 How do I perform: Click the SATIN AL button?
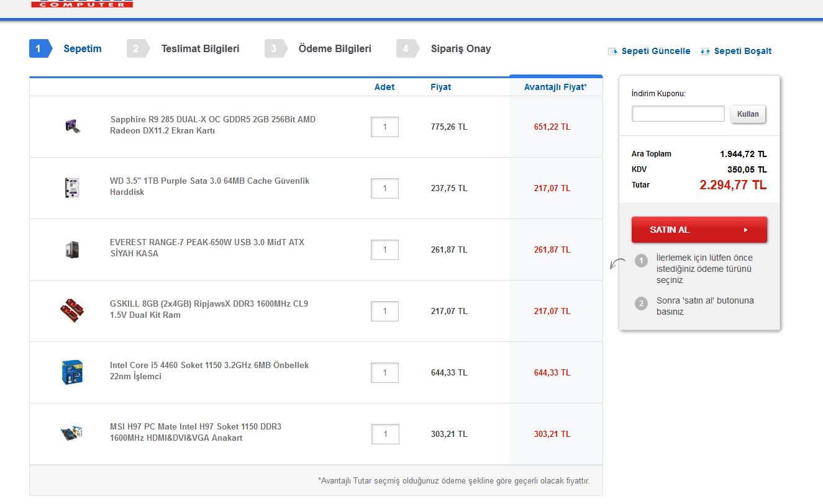coord(699,230)
